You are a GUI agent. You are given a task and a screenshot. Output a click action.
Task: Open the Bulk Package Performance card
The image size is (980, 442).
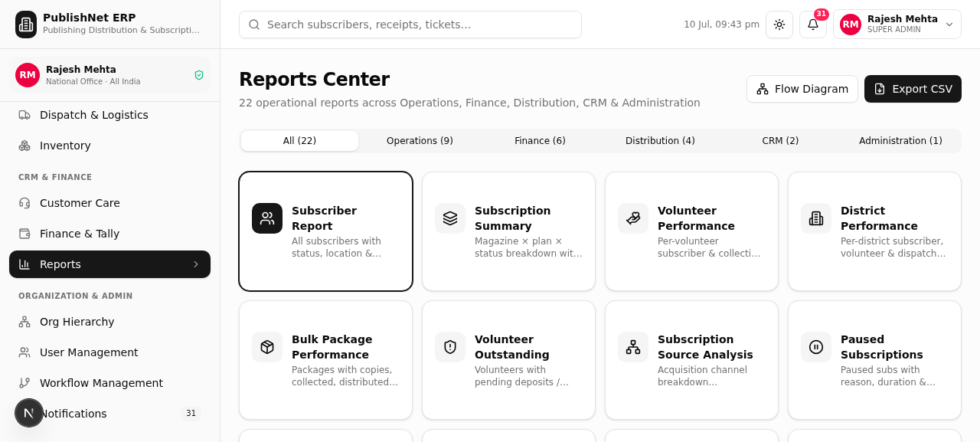tap(325, 360)
